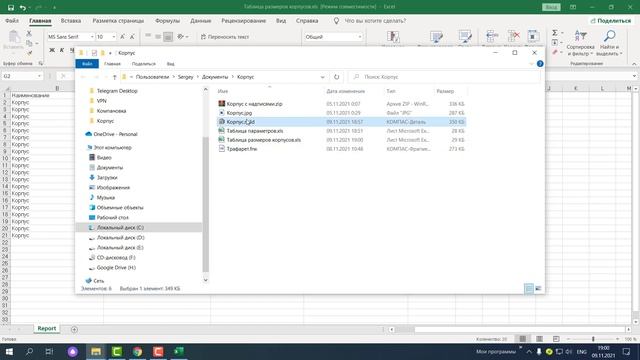Open address bar history dropdown in Explorer

pyautogui.click(x=322, y=77)
